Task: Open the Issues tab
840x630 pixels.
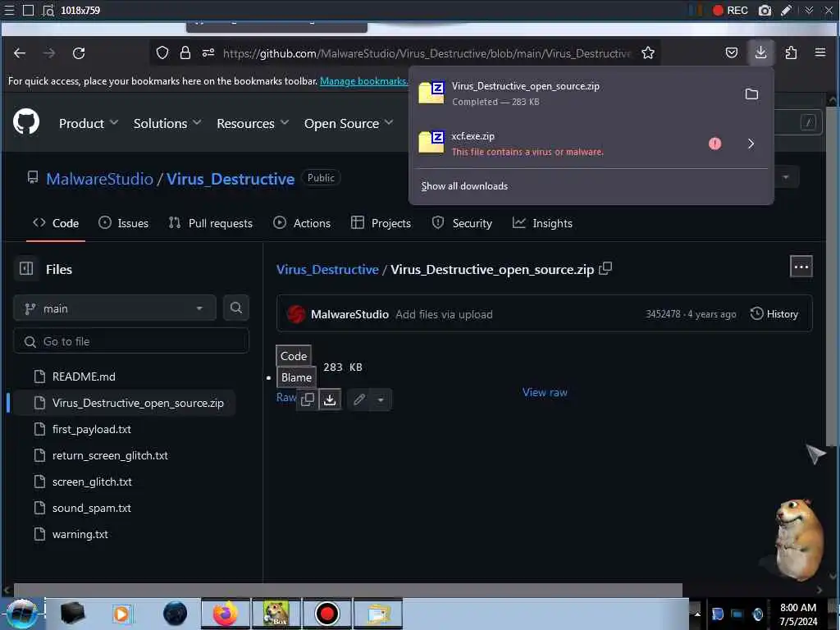Action: 123,223
